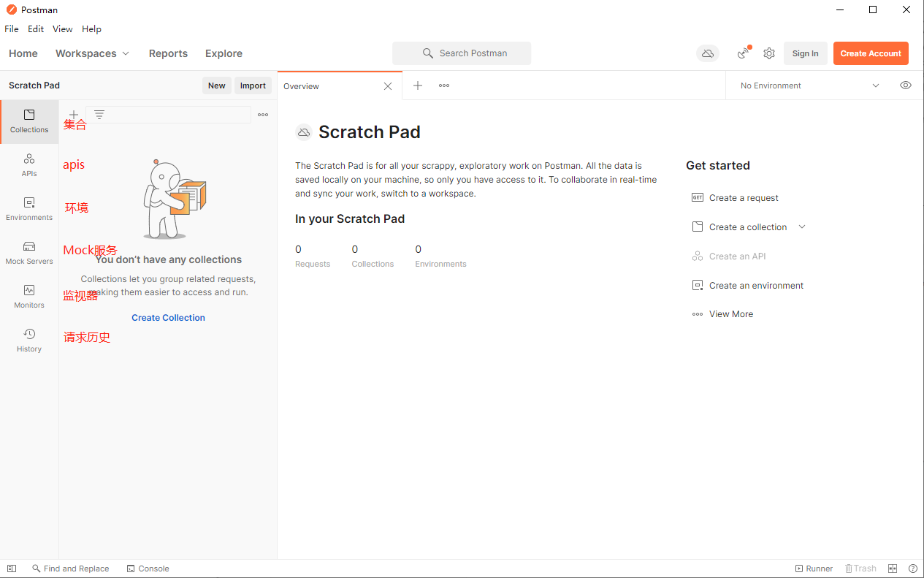Open the Edit menu
This screenshot has width=924, height=578.
36,29
